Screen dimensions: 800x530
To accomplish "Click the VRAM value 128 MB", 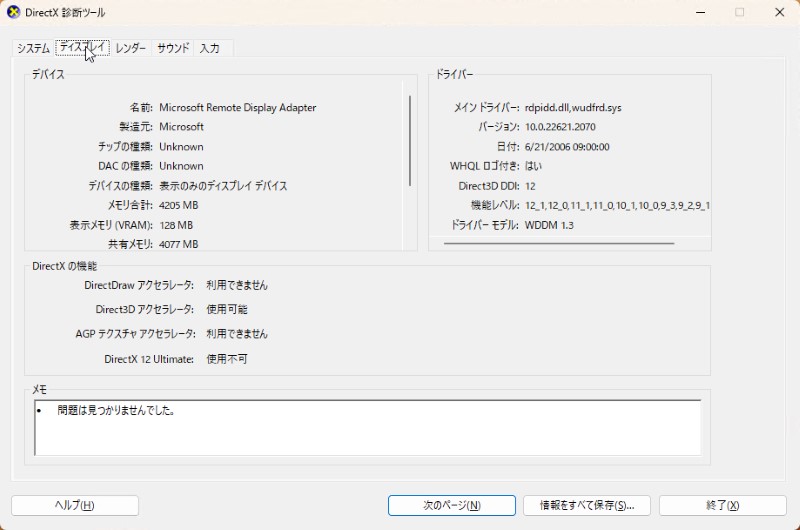I will pos(176,225).
